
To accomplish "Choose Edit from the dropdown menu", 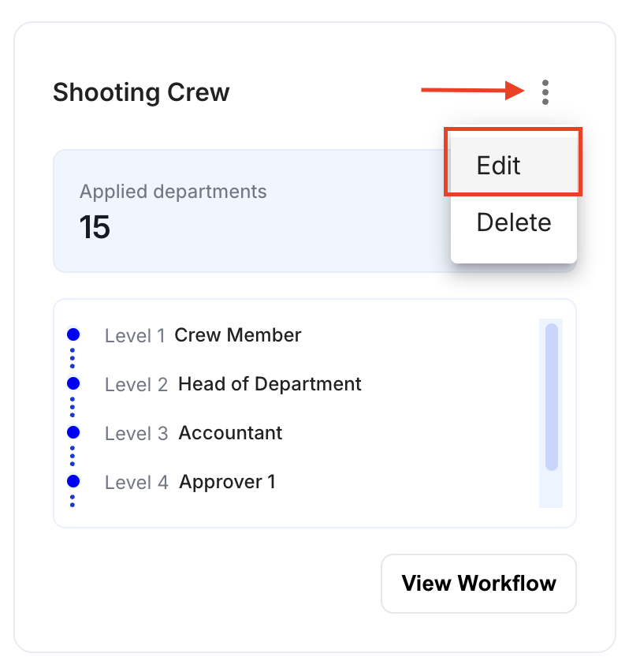I will (x=513, y=165).
